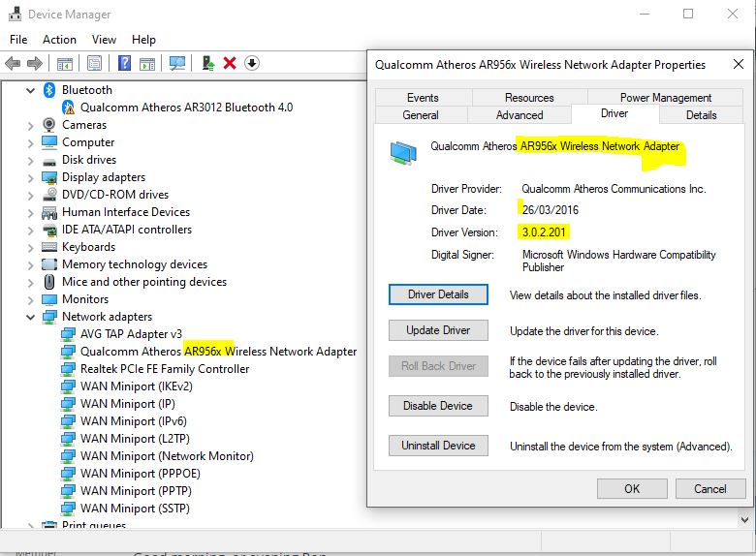Viewport: 756px width, 556px height.
Task: Expand the Display adapters node
Action: (x=30, y=178)
